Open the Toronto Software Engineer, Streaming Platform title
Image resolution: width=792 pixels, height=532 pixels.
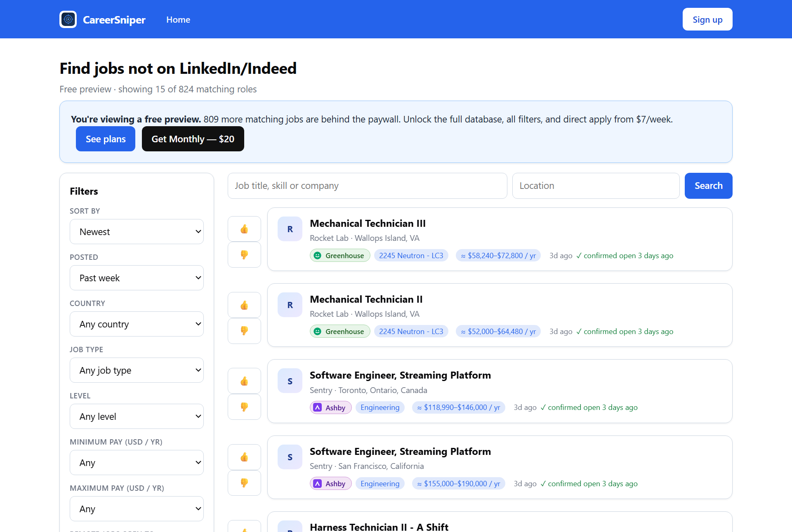[400, 375]
